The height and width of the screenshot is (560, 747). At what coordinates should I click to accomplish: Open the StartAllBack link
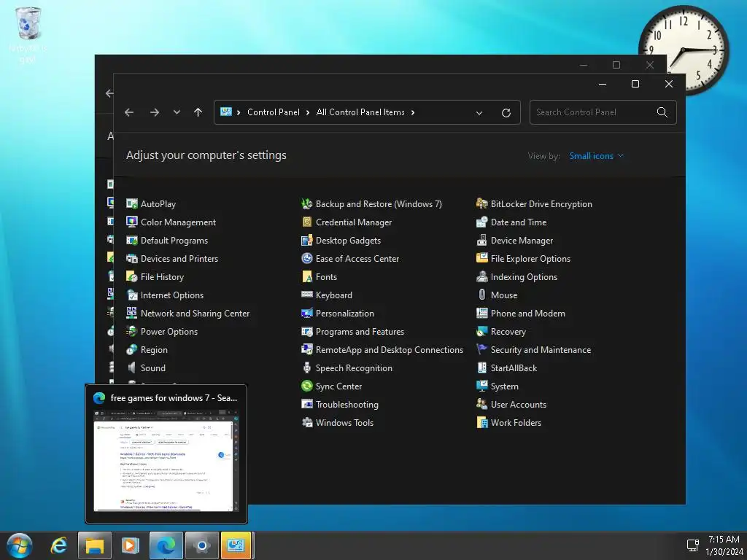tap(514, 368)
